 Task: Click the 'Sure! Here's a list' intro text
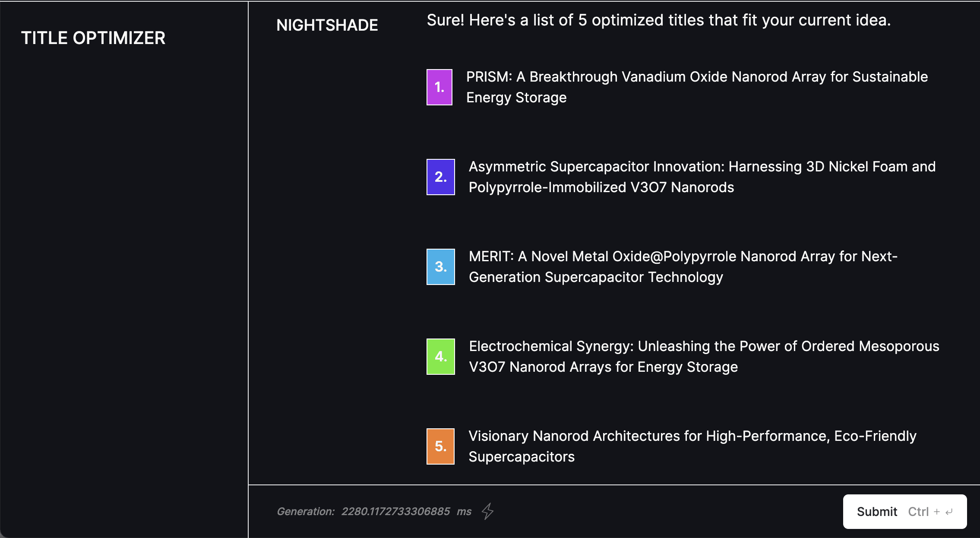tap(658, 20)
